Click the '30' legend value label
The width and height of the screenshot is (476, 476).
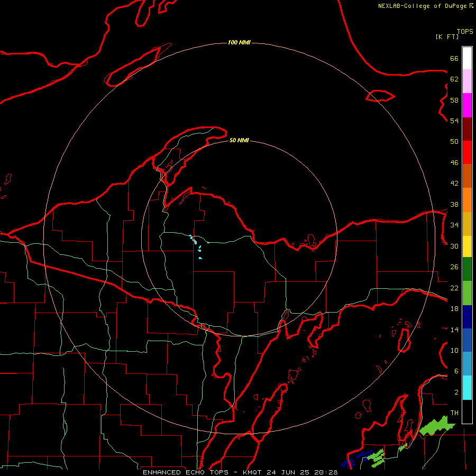[x=454, y=246]
